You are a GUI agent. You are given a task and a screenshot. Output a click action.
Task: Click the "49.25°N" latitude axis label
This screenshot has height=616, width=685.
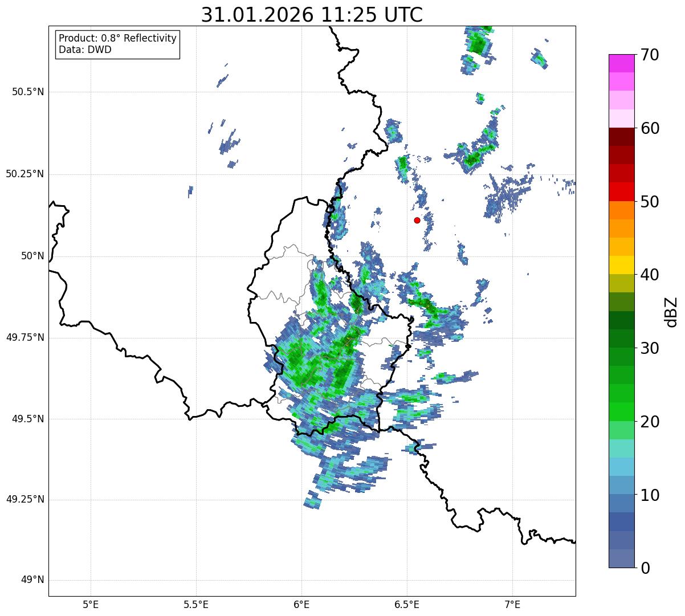click(25, 500)
